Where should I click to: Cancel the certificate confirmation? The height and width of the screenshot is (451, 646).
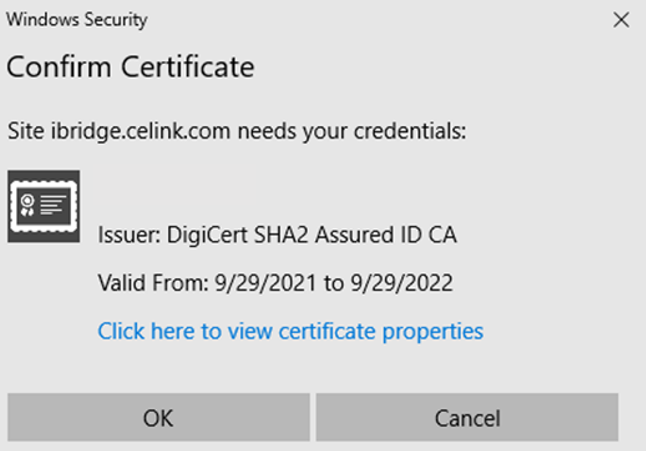tap(467, 417)
